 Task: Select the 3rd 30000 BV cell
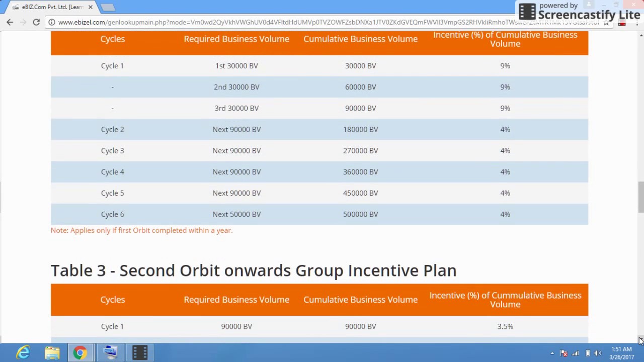236,108
